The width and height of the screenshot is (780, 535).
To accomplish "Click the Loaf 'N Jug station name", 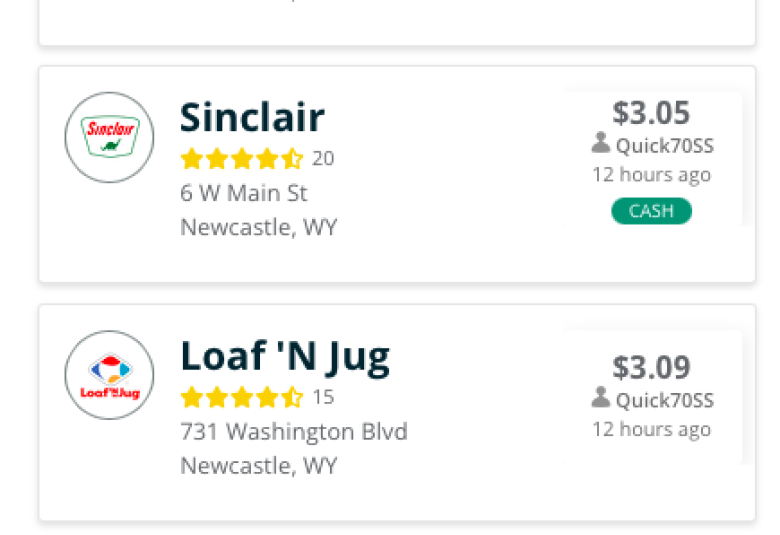I will (x=285, y=358).
